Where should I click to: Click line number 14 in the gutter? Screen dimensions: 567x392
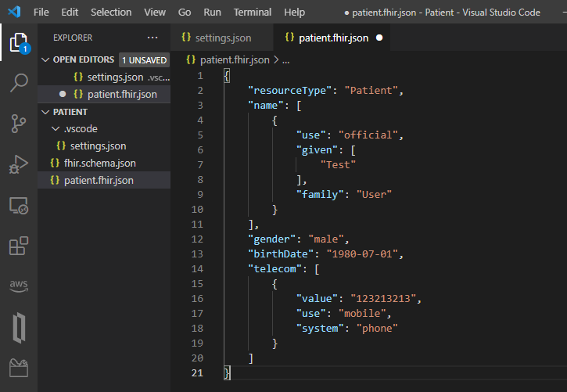click(x=197, y=268)
